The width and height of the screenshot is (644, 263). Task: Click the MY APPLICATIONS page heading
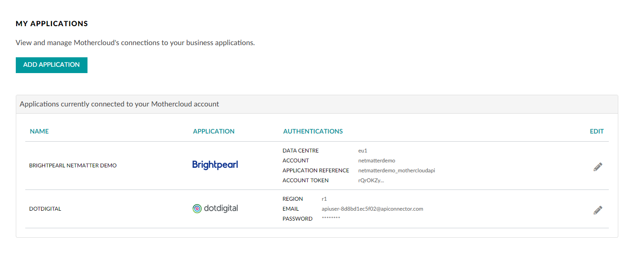[52, 23]
